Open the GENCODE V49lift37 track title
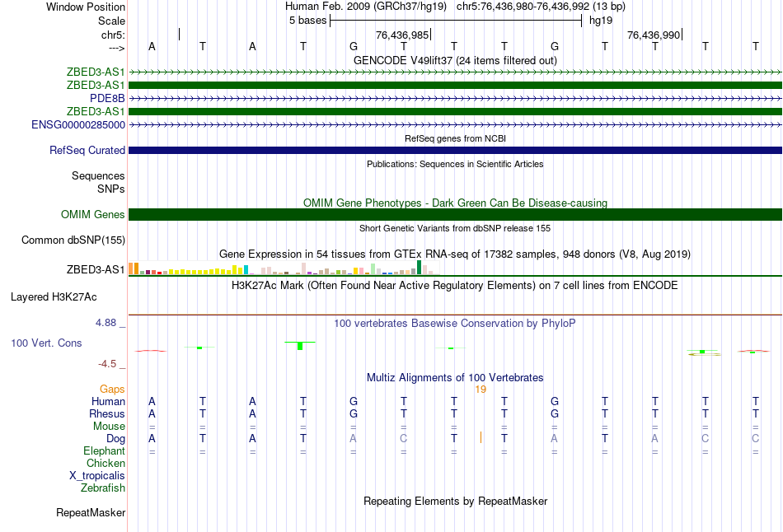Screen dimensions: 783x532 [455, 60]
